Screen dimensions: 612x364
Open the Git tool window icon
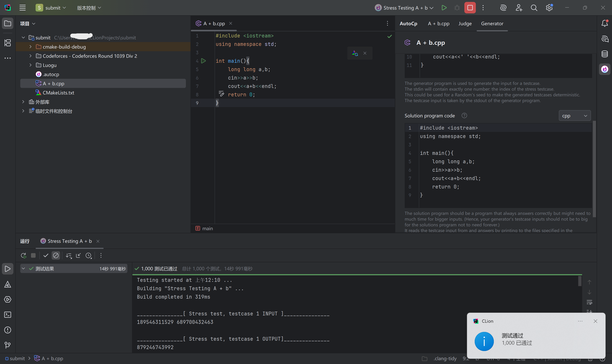click(x=8, y=345)
